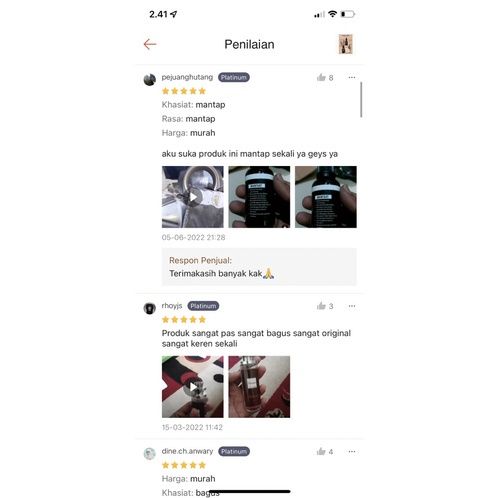Play the video in rhoyjs's review

point(193,387)
